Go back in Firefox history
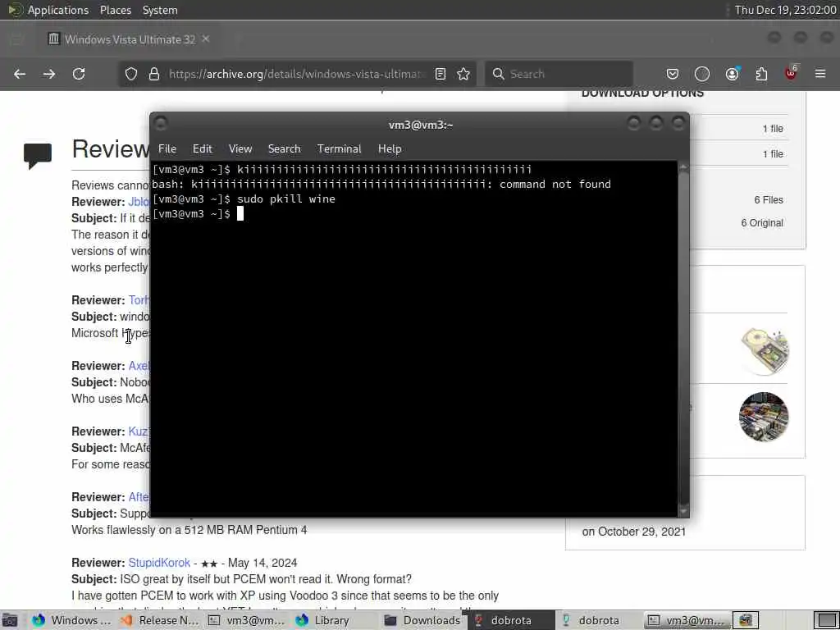Screen dimensions: 840x630 (x=20, y=74)
